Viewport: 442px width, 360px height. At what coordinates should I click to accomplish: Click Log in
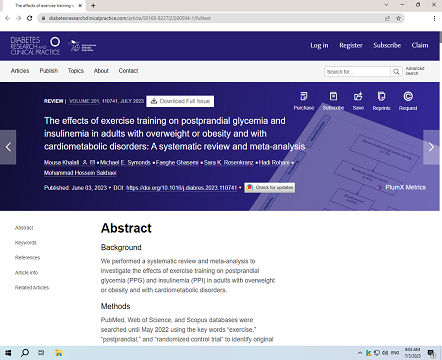(x=319, y=45)
